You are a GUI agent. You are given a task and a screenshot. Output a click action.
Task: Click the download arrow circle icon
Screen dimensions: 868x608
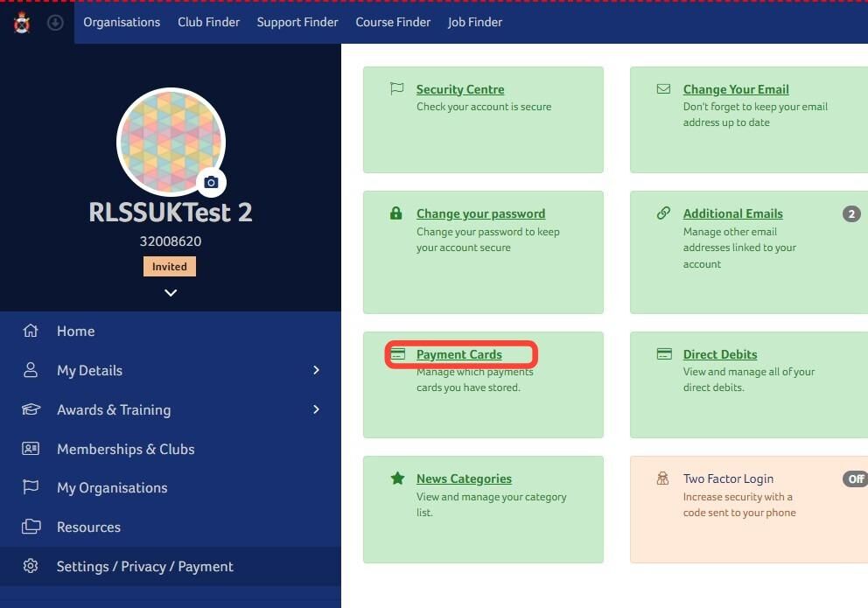[x=55, y=23]
